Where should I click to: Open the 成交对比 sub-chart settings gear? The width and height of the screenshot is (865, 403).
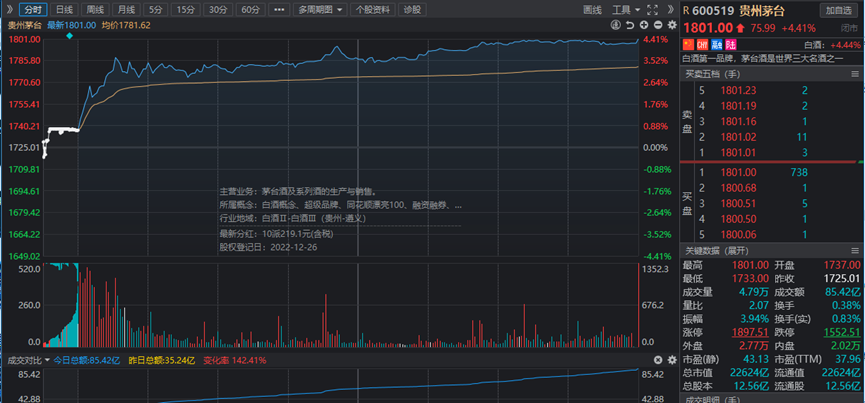[x=672, y=360]
